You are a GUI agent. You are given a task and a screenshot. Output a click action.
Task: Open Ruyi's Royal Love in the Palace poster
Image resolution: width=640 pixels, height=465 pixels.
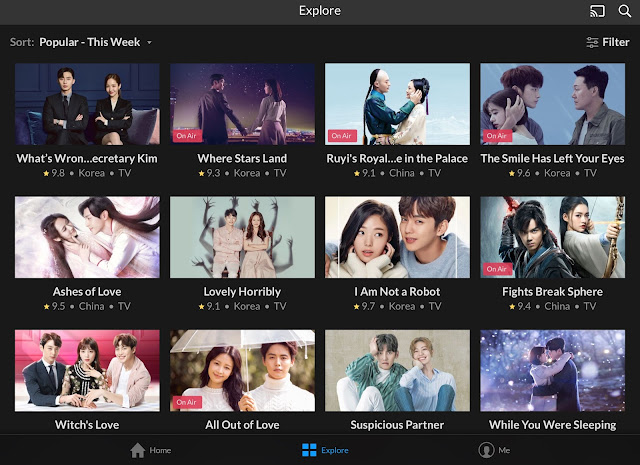[397, 104]
